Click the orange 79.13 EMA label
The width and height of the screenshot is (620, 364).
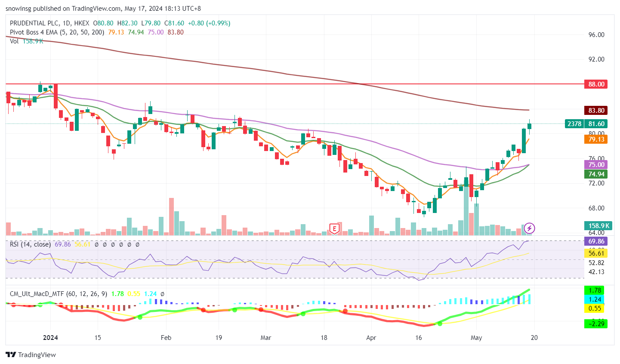pos(596,139)
